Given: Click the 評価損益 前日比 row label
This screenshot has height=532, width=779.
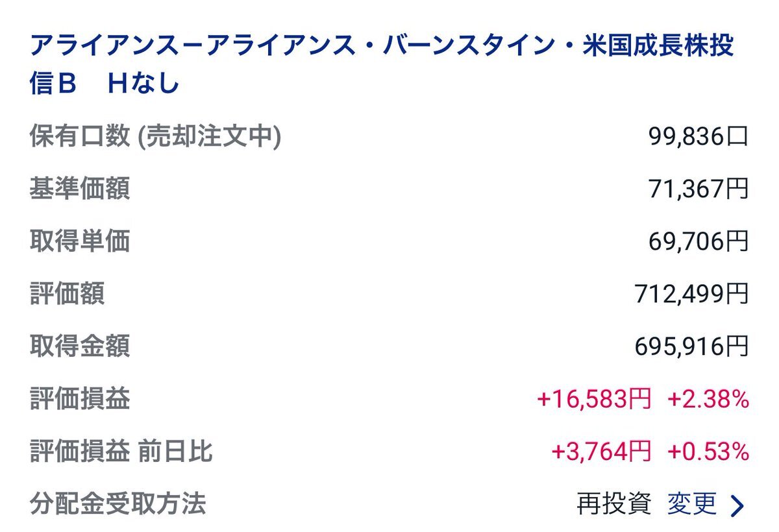Looking at the screenshot, I should (121, 452).
